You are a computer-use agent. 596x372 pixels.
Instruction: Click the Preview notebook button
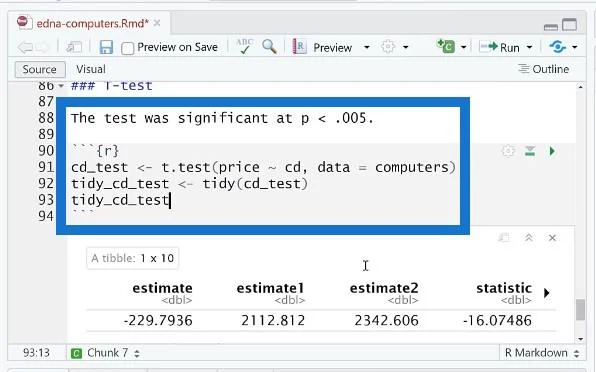coord(323,47)
